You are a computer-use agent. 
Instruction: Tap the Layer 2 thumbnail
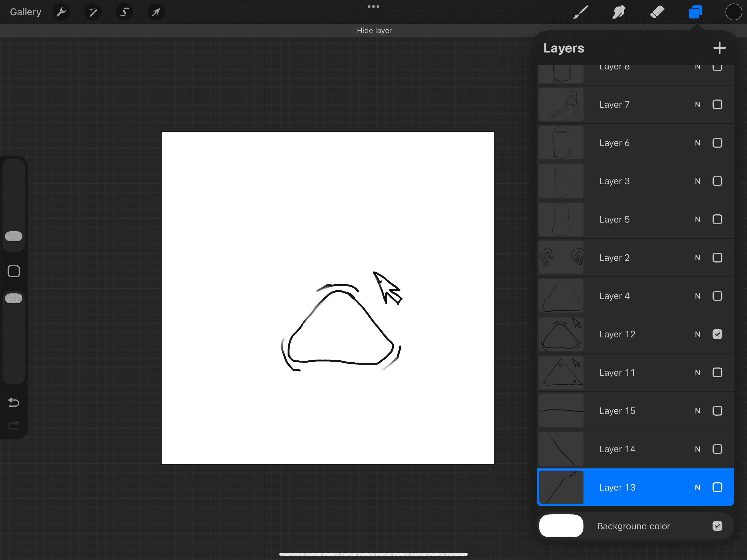[x=561, y=258]
